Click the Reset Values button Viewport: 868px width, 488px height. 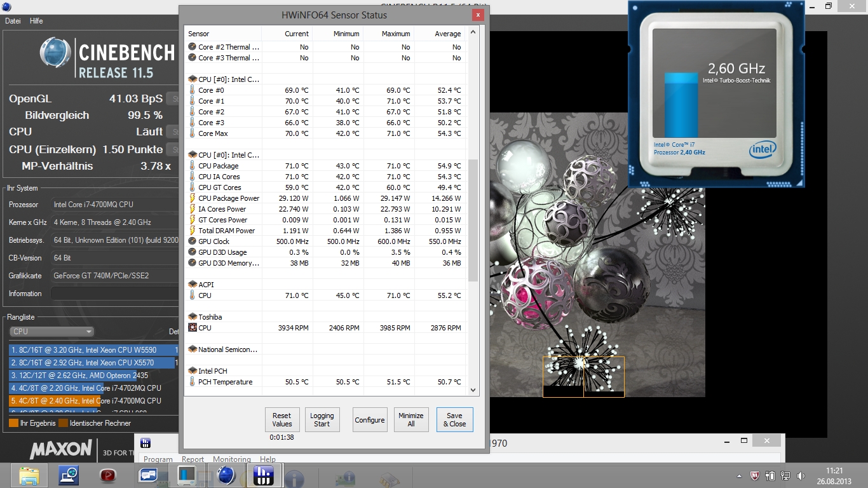282,420
